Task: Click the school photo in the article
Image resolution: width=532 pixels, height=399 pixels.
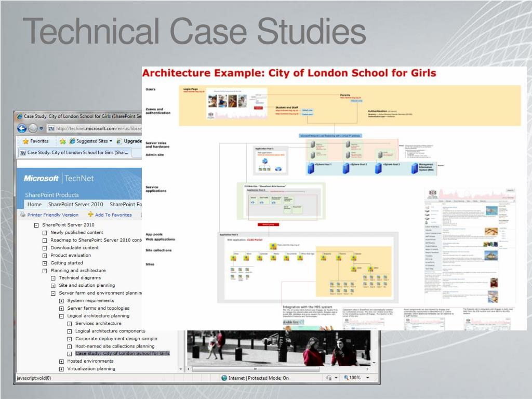Action: [278, 348]
